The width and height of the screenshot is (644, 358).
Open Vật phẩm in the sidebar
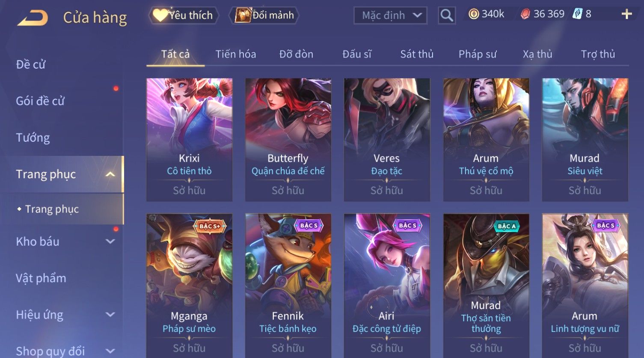(41, 278)
